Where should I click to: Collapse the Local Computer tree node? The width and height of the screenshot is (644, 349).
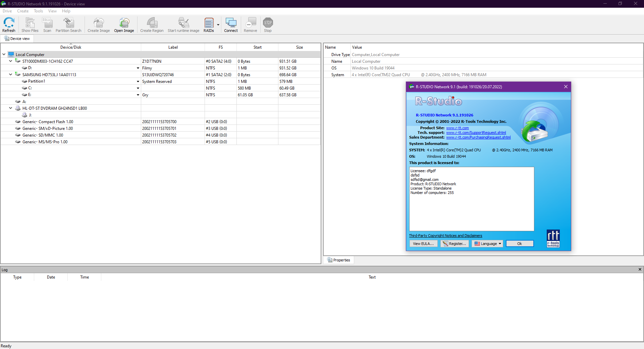click(4, 54)
